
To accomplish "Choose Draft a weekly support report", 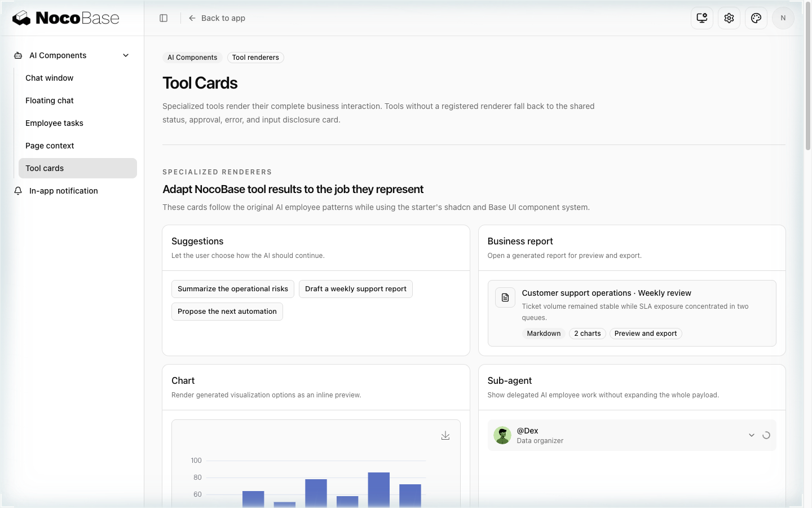I will click(356, 289).
